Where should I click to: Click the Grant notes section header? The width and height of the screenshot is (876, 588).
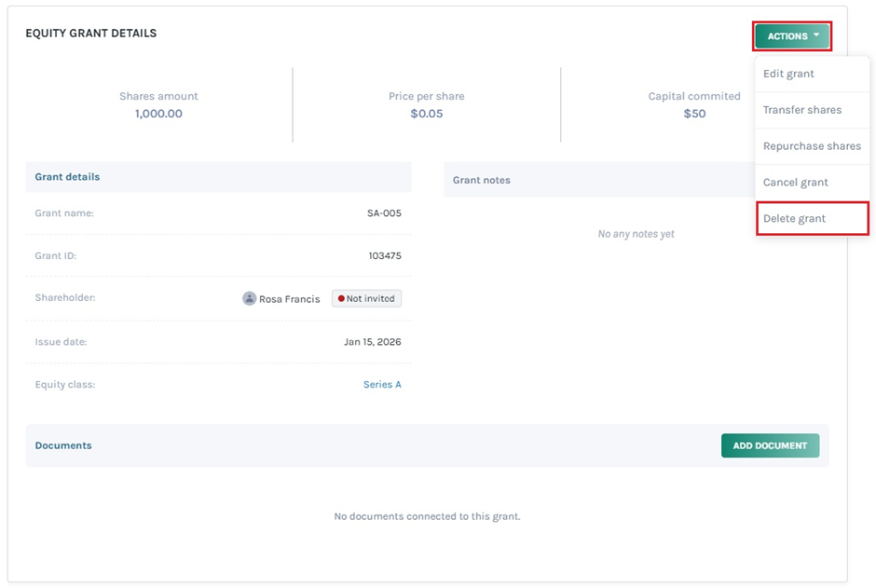point(482,180)
